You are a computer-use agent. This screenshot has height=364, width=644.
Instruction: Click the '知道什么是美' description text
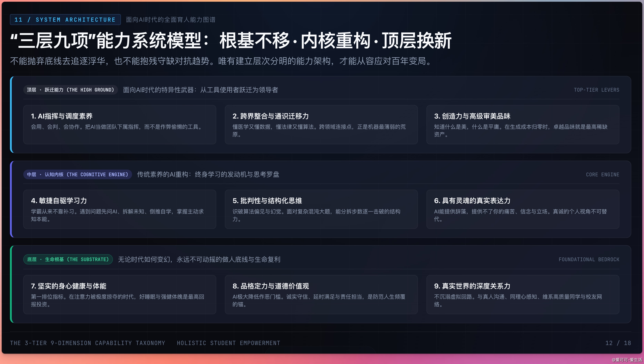[521, 131]
